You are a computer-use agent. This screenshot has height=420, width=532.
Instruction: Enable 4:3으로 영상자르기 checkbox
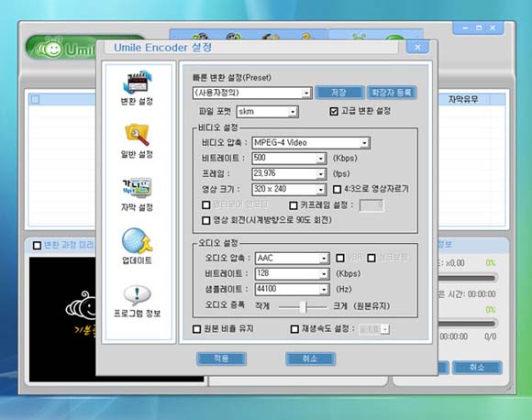pyautogui.click(x=337, y=189)
